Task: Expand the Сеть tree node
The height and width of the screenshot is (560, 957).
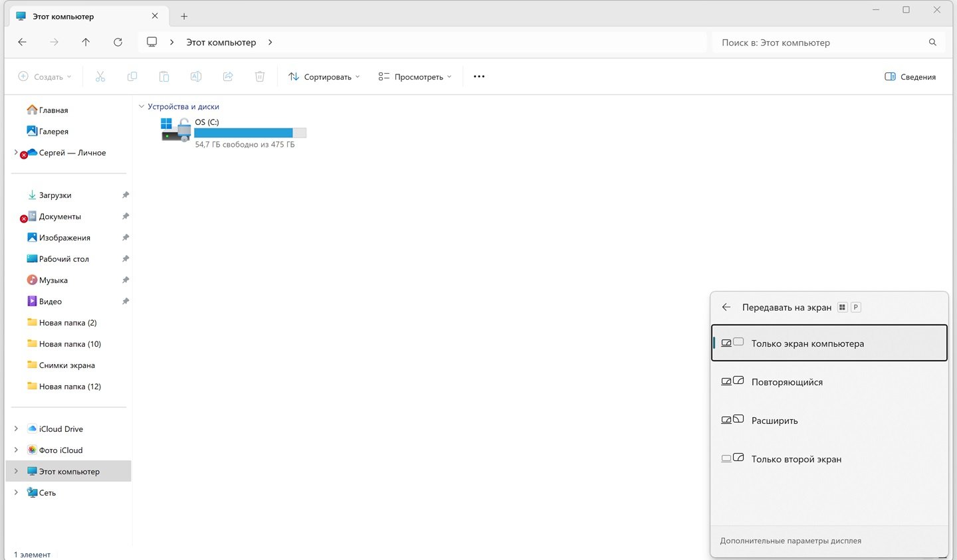Action: coord(16,493)
